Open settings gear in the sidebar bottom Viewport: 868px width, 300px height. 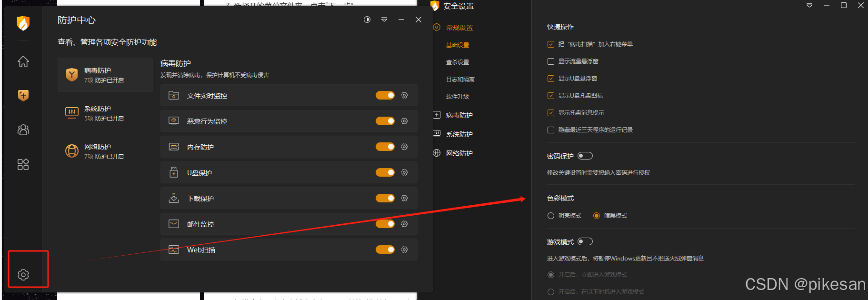click(23, 275)
